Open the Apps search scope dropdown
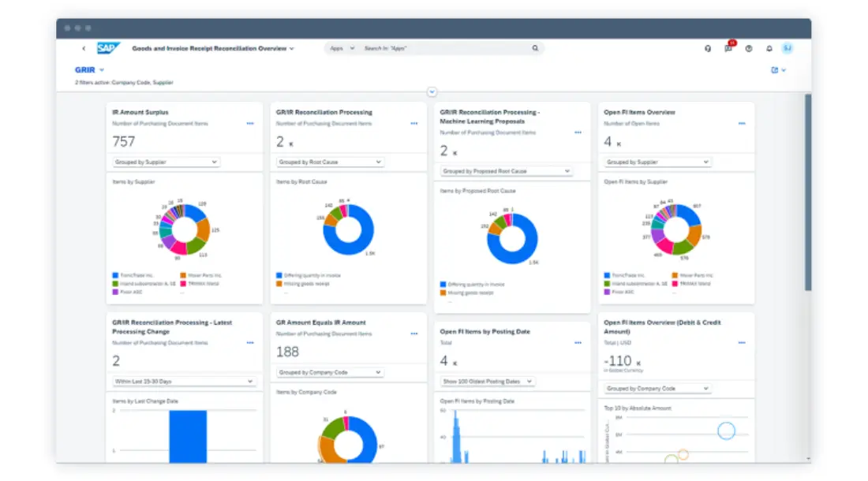The width and height of the screenshot is (868, 481). click(x=342, y=49)
